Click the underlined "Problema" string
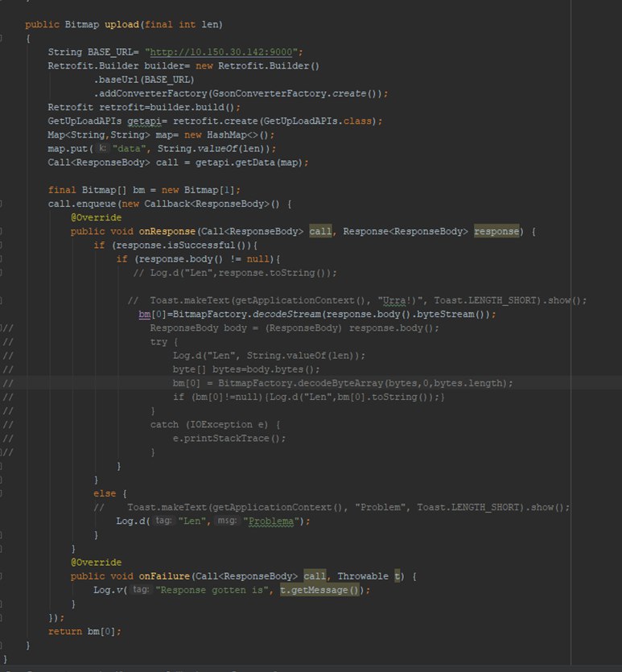 pos(271,522)
